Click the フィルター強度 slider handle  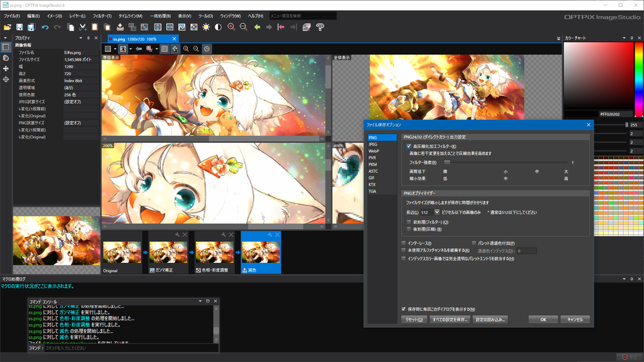pyautogui.click(x=447, y=162)
